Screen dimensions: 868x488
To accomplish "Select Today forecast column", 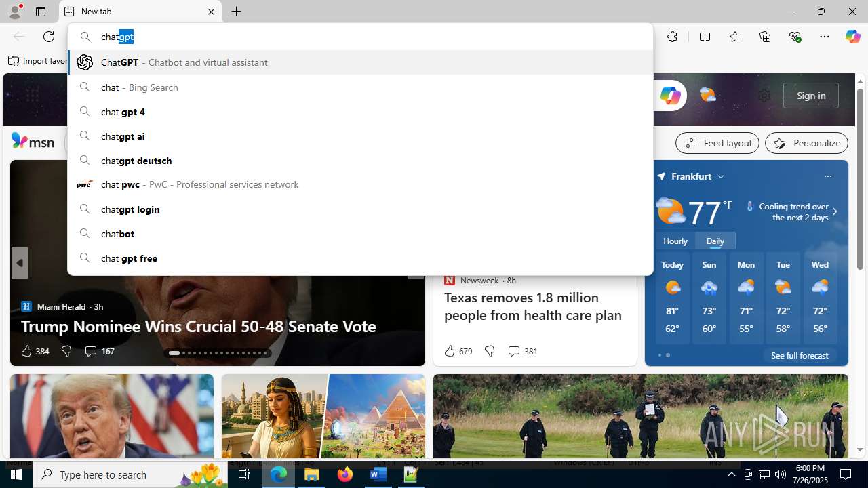I will point(672,298).
